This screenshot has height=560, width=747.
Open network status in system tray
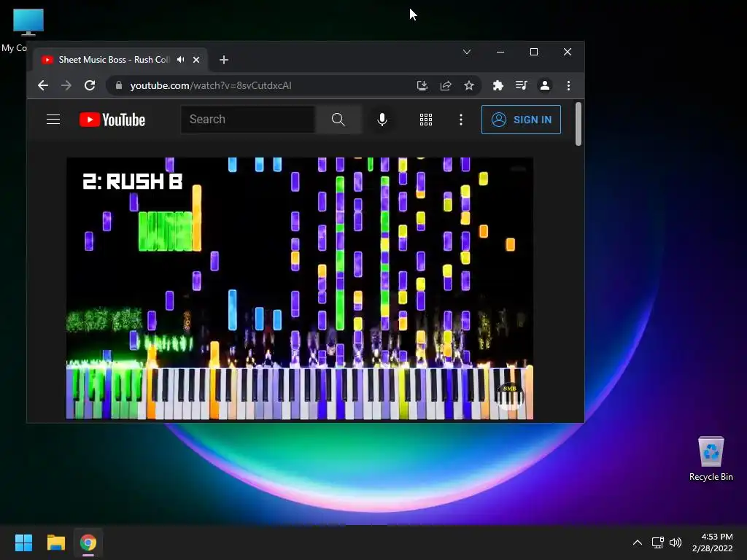(x=658, y=542)
